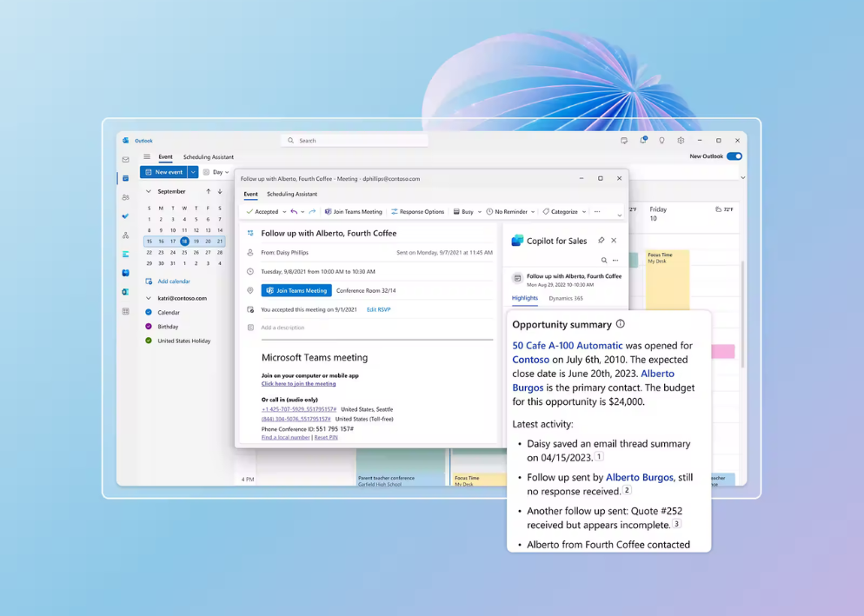864x616 pixels.
Task: Click the Edit RSVP link
Action: pos(378,309)
